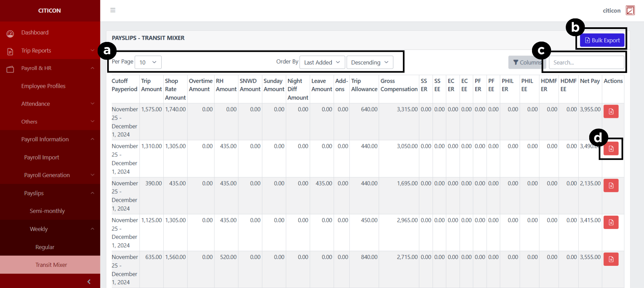The height and width of the screenshot is (288, 644).
Task: Click the Columns filter button
Action: coord(526,62)
